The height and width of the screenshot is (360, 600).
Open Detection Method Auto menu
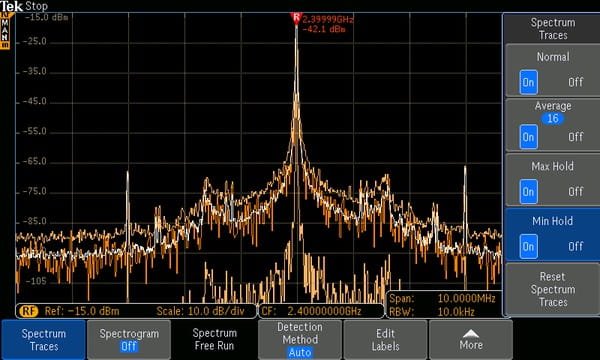point(300,340)
